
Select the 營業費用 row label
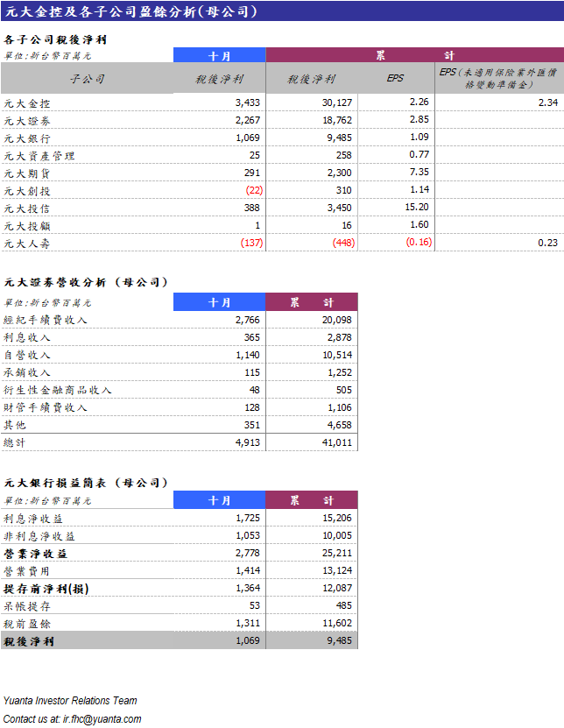point(27,571)
